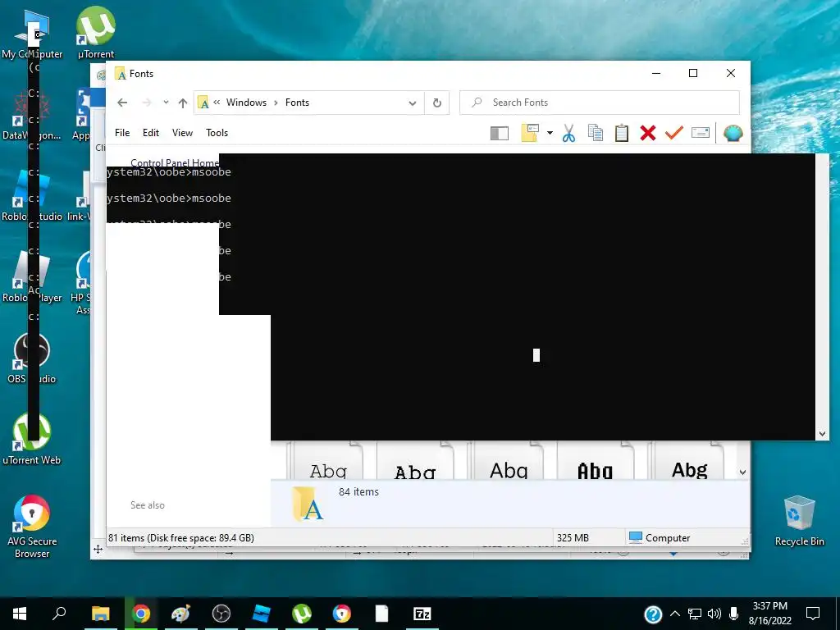The width and height of the screenshot is (840, 630).
Task: Toggle the navigation pane icon
Action: click(x=500, y=133)
